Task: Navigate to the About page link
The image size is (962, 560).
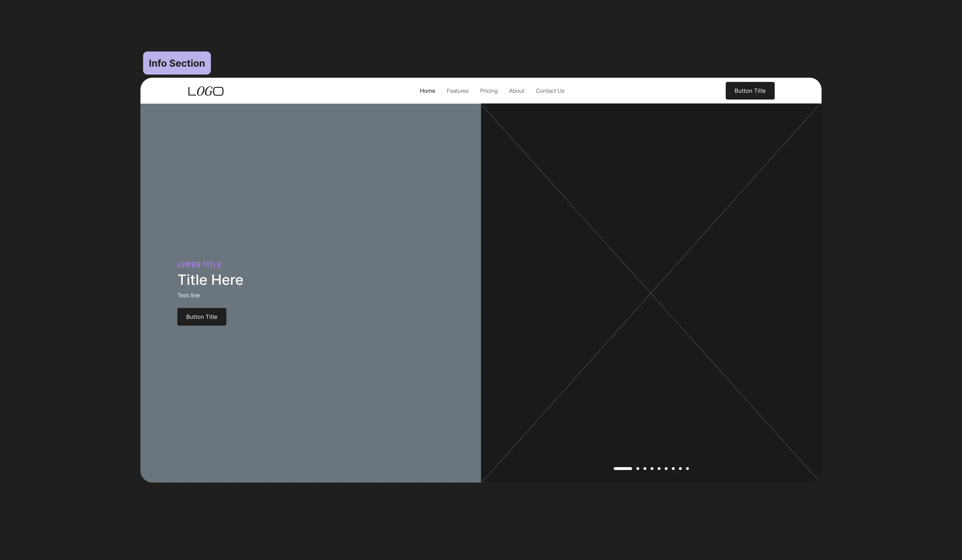Action: pyautogui.click(x=516, y=91)
